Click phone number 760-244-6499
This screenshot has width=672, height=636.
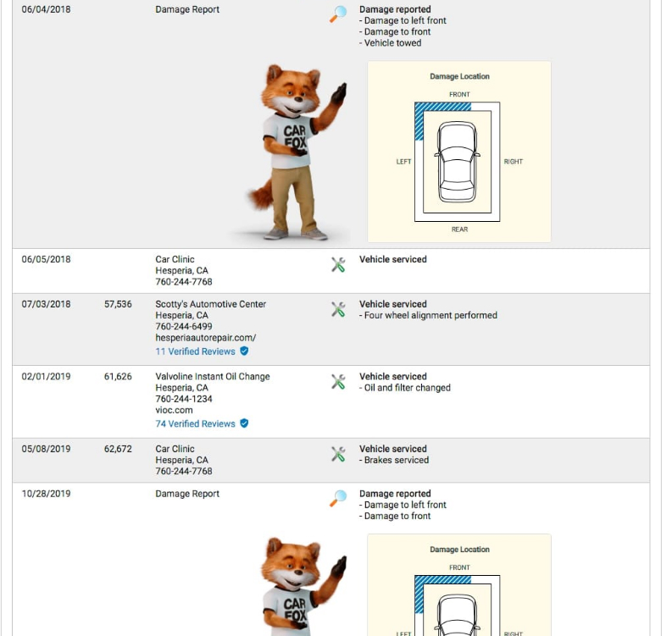[x=183, y=326]
